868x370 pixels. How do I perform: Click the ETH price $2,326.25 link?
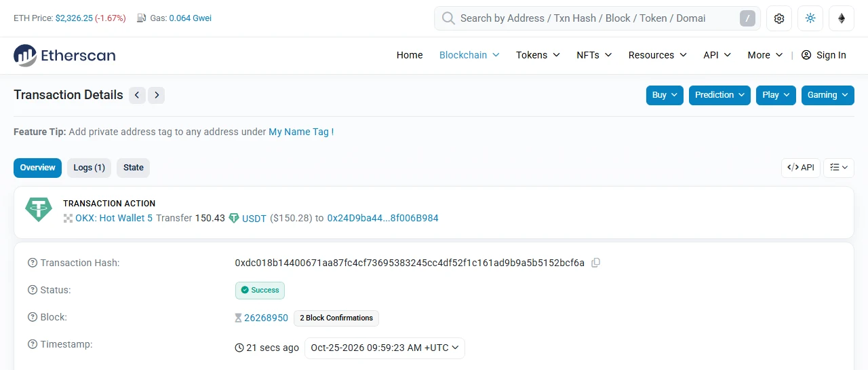[74, 18]
